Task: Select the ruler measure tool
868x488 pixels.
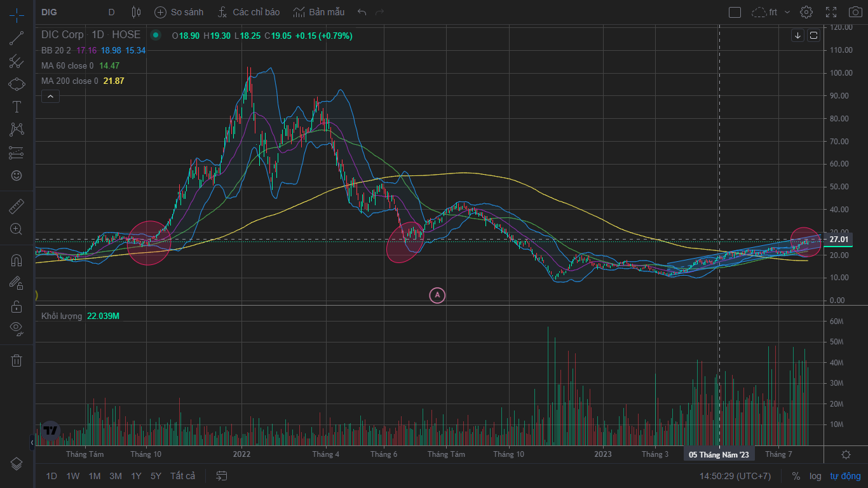Action: [x=17, y=207]
